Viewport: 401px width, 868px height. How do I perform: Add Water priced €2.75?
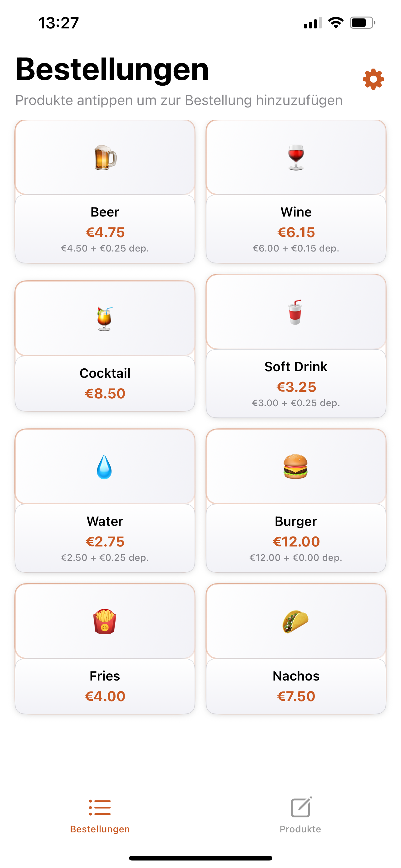[x=105, y=538]
